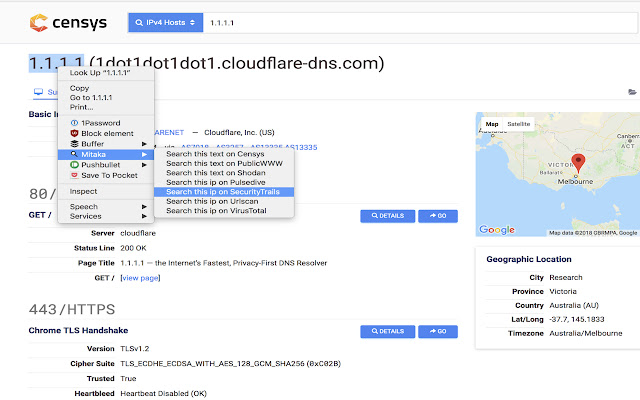Click the 80/HTTP Details button

[x=387, y=215]
